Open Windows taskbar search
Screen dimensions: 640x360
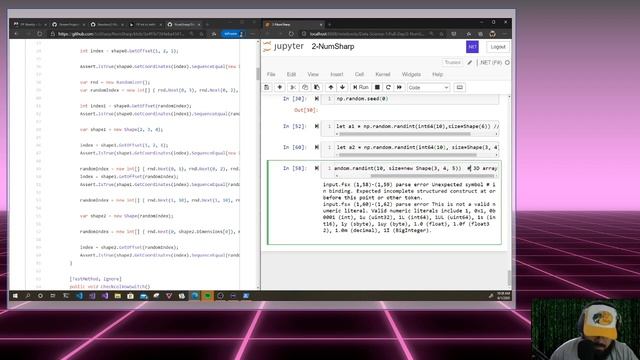28,296
